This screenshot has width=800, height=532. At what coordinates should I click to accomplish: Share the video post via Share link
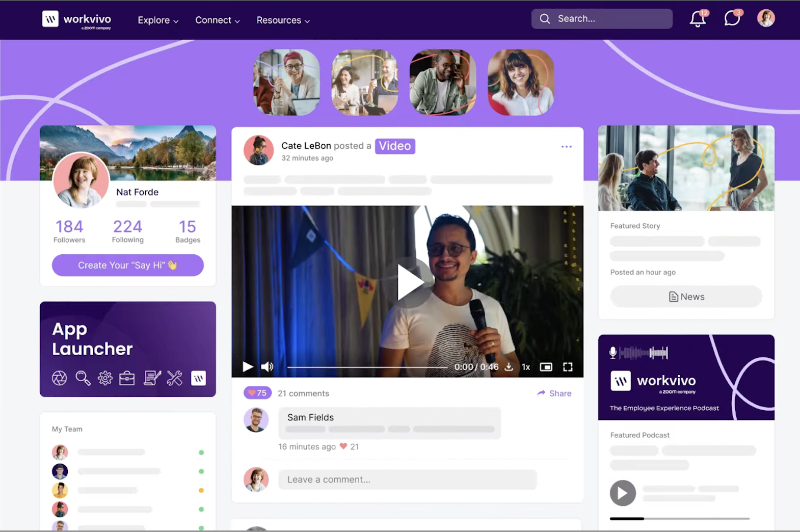[554, 393]
